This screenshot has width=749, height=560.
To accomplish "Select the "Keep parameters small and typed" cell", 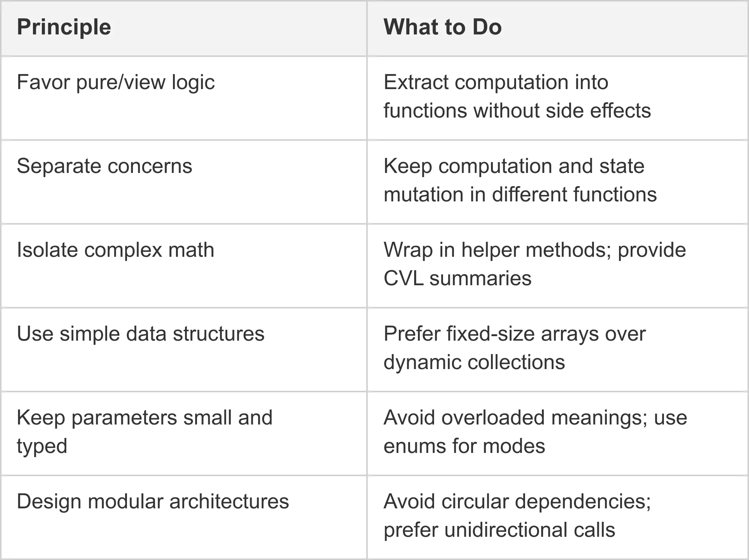I will 145,432.
